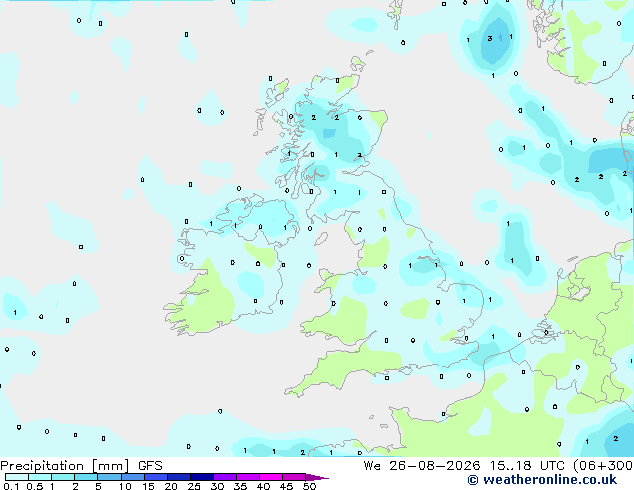Click the "(06+300" forecast run text
Screen dimensions: 634x490
coord(603,466)
